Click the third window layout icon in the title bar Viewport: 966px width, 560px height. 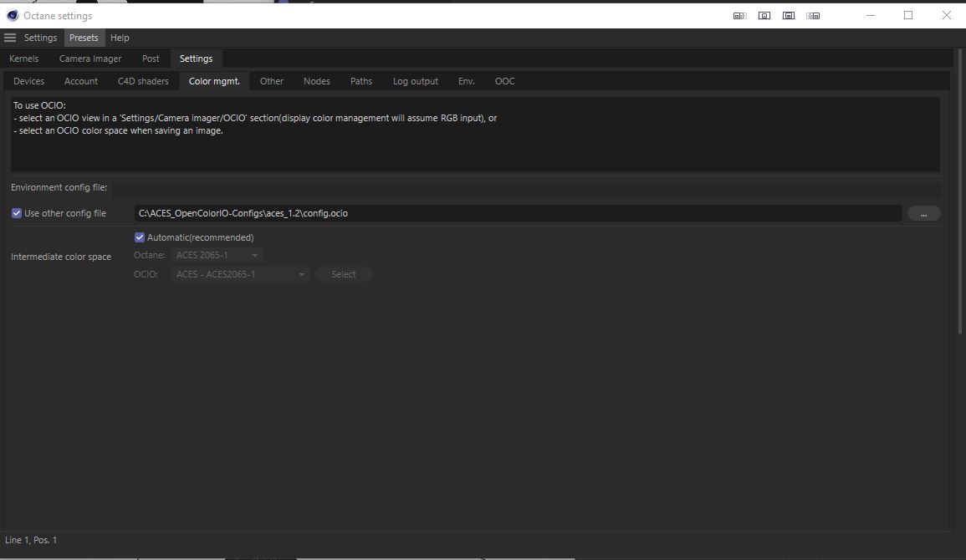789,15
